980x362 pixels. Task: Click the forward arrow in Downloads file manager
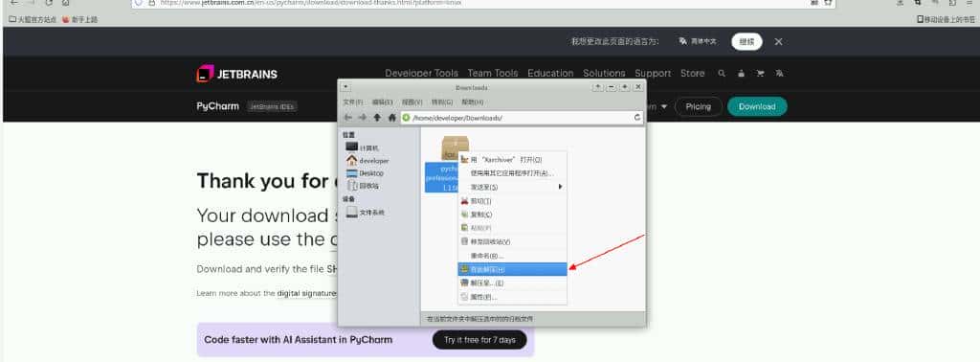coord(363,117)
